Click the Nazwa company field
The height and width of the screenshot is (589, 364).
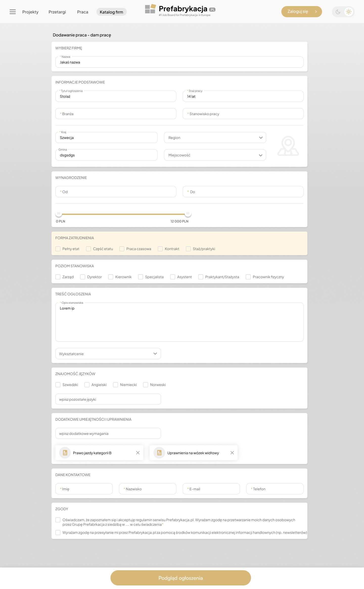click(179, 62)
